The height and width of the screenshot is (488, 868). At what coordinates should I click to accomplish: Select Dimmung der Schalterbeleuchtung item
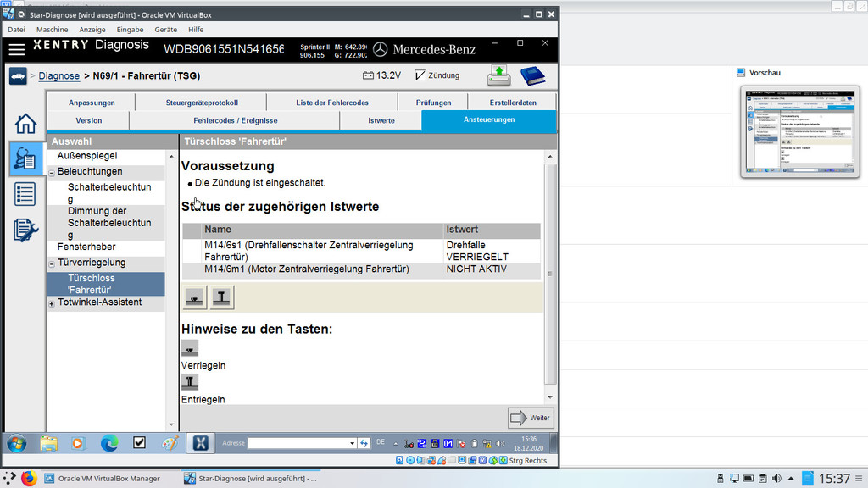click(109, 223)
